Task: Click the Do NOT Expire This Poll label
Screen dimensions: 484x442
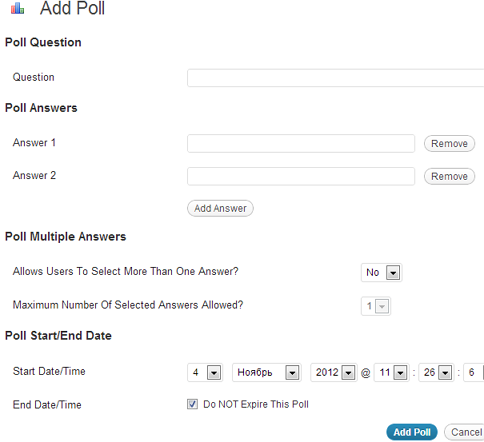Action: pos(256,404)
